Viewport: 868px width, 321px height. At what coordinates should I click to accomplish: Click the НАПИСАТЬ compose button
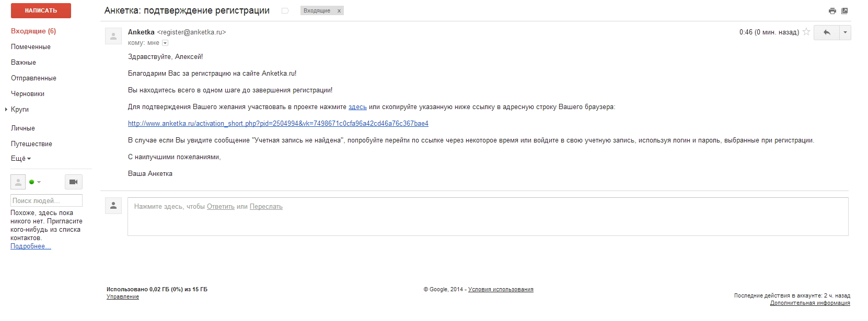(41, 10)
